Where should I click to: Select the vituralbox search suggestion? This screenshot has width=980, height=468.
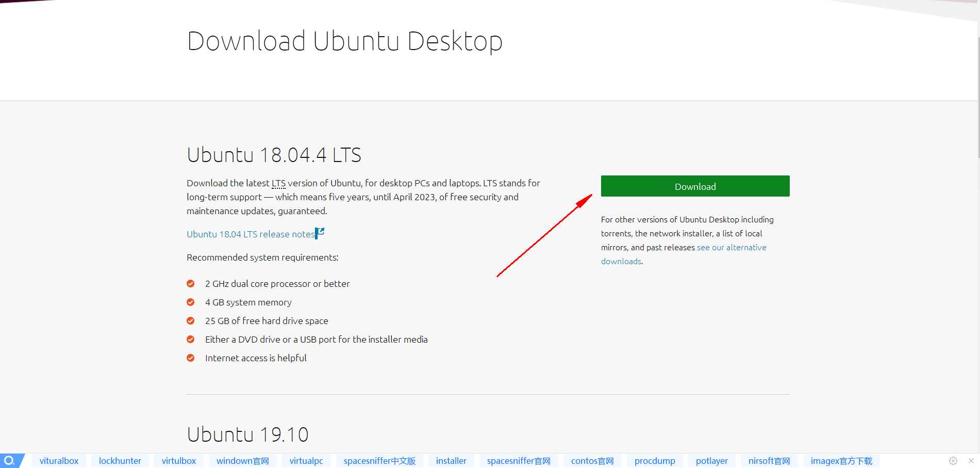coord(59,461)
